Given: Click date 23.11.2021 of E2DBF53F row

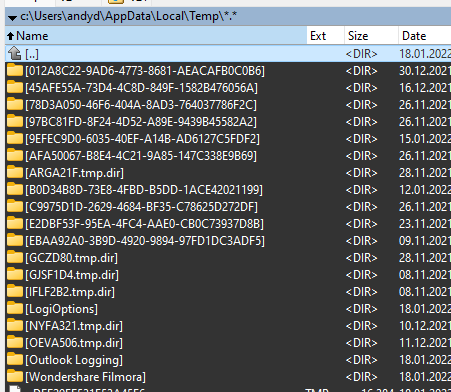Looking at the screenshot, I should (425, 224).
